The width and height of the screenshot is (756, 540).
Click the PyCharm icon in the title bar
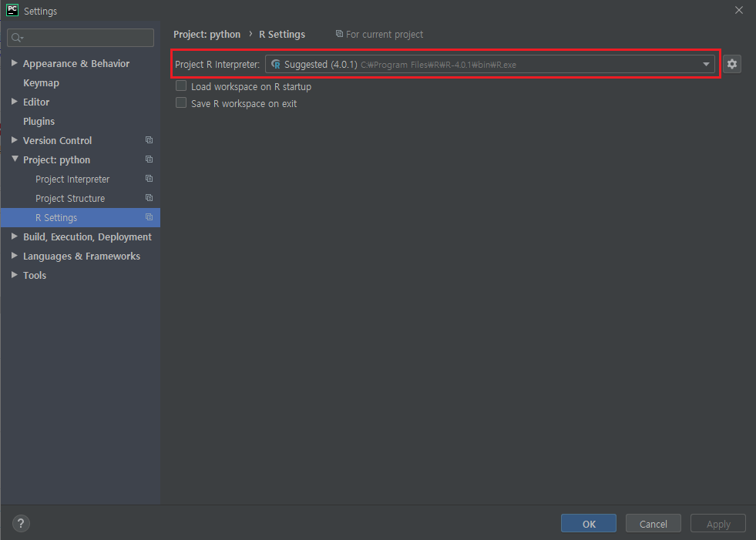pos(11,10)
